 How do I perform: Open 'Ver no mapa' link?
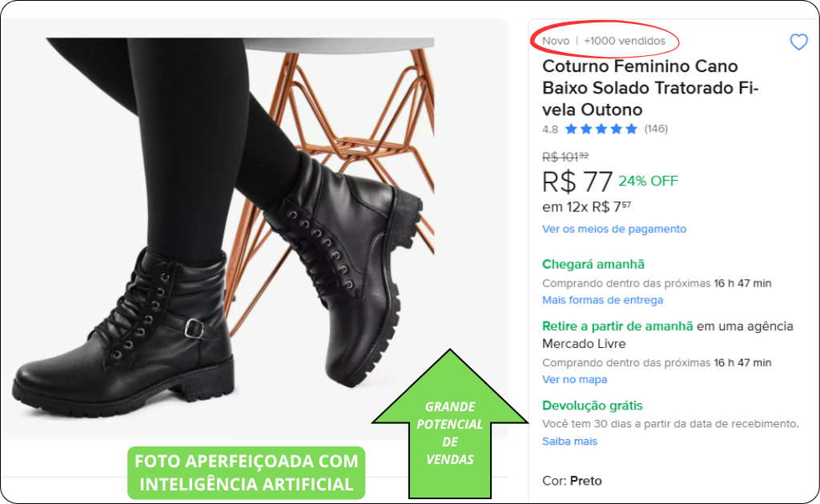574,379
